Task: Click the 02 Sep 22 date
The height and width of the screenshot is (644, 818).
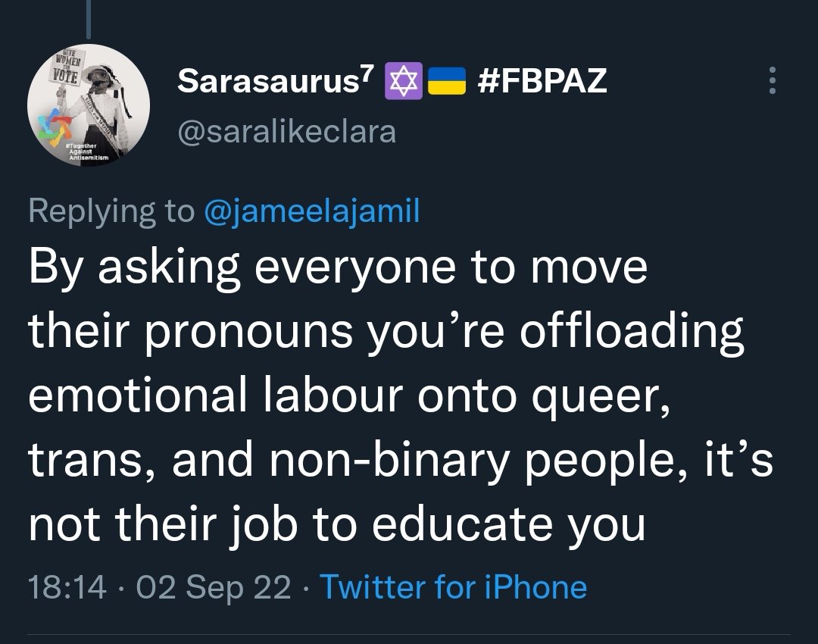Action: point(214,587)
